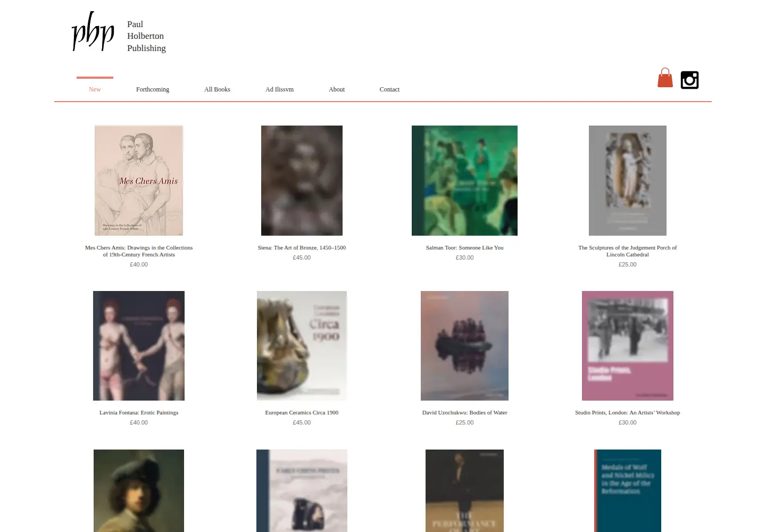766x532 pixels.
Task: Open the All Books menu item
Action: (217, 89)
